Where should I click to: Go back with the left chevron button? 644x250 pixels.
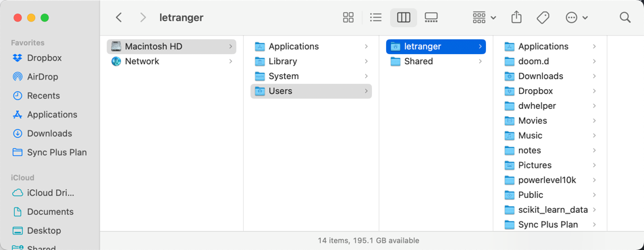119,18
